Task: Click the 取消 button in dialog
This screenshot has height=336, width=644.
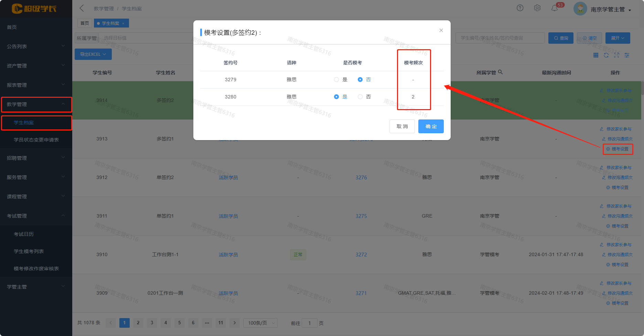Action: coord(402,126)
